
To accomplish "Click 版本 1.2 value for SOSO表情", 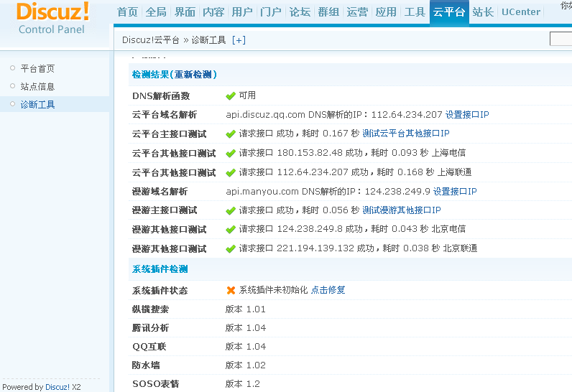I will point(243,383).
